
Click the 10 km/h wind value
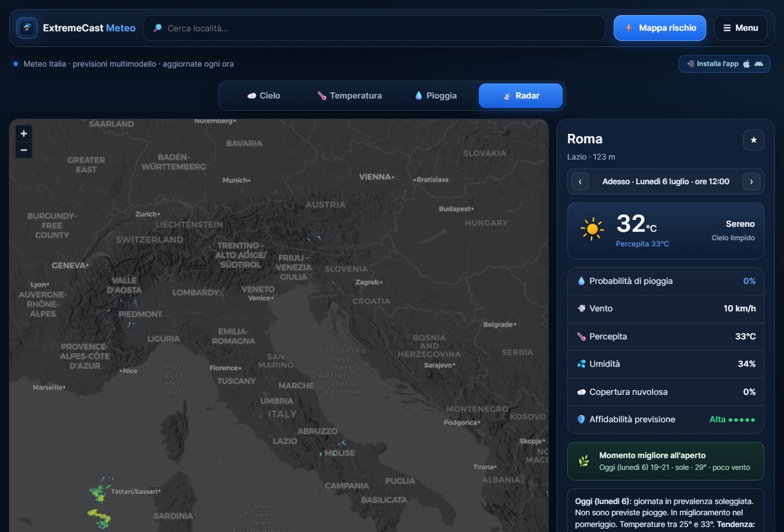coord(739,308)
